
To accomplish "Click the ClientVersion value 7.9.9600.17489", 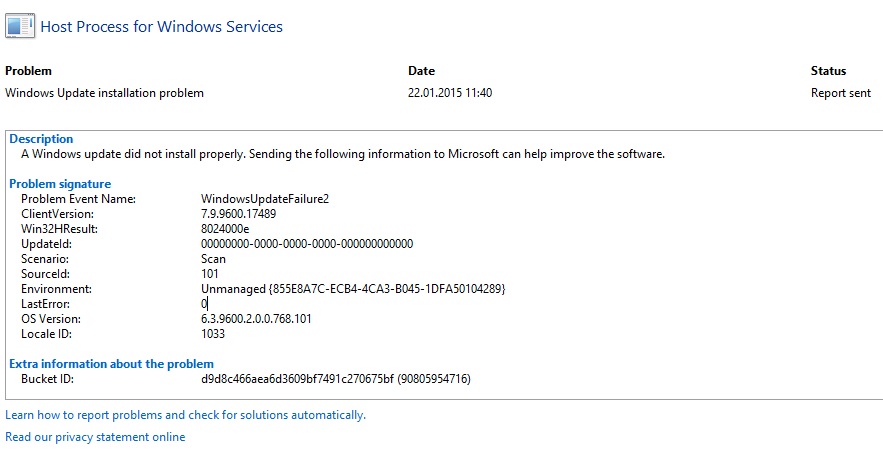I will click(x=239, y=214).
